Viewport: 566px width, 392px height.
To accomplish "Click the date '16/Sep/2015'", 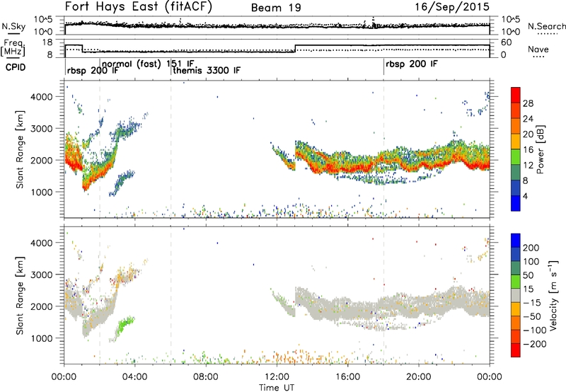I will [452, 7].
